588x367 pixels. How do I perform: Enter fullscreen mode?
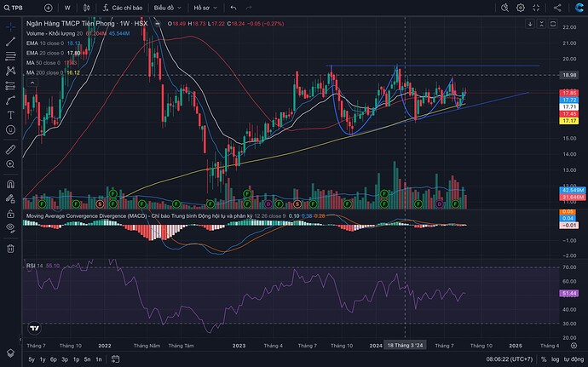536,8
